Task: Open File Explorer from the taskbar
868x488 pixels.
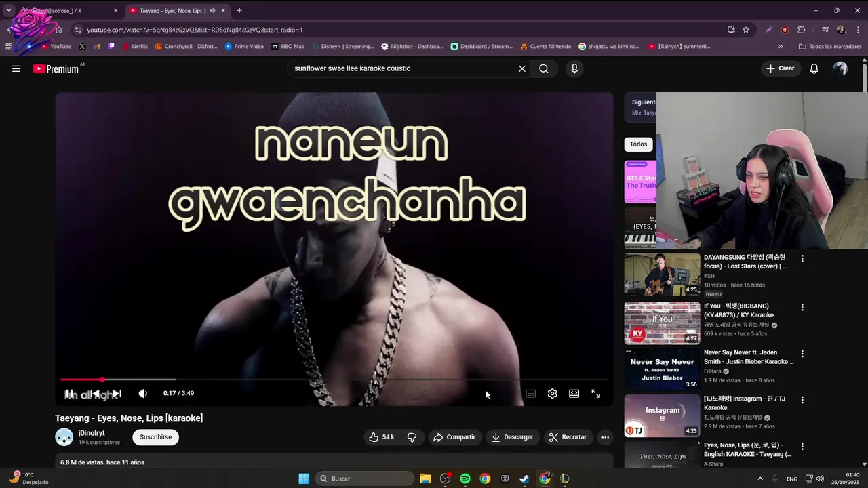Action: [x=425, y=479]
